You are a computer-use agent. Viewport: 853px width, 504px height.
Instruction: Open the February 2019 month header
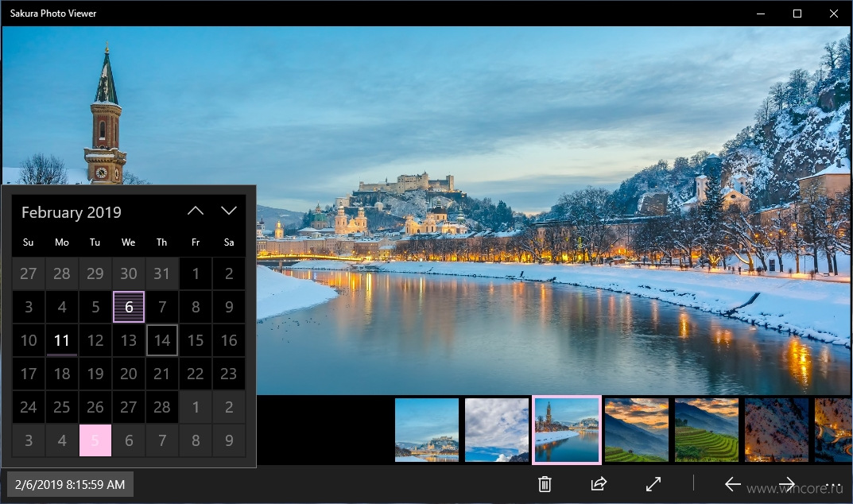(x=72, y=212)
